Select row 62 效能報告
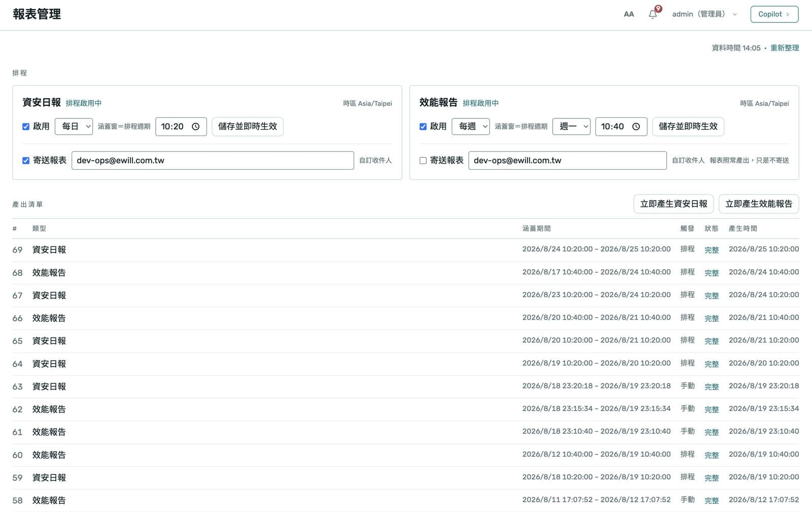 pos(405,409)
